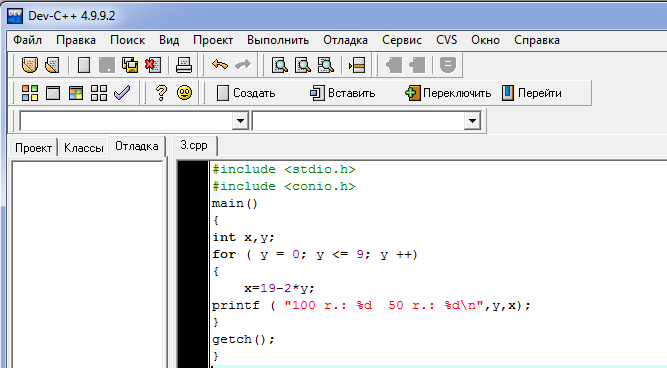Open the Выполнить menu
Viewport: 667px width, 368px height.
[x=278, y=40]
